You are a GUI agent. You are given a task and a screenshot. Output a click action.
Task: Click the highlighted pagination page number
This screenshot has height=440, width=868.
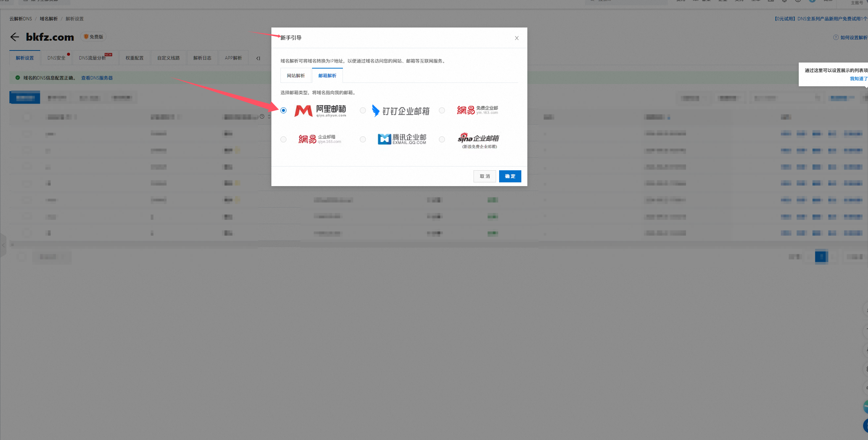[821, 257]
